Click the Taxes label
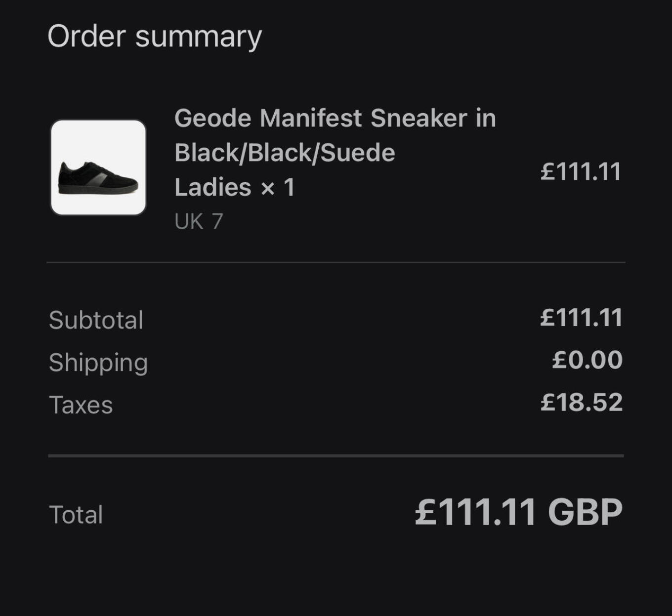The height and width of the screenshot is (616, 672). 81,405
